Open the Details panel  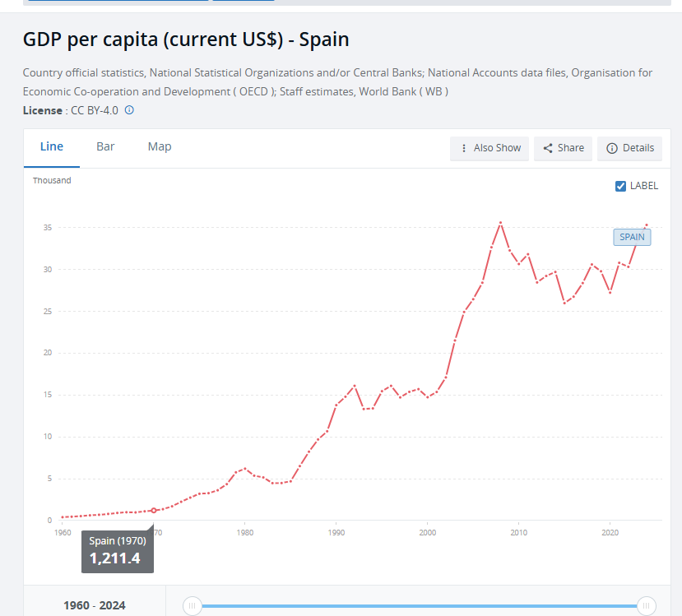(x=630, y=148)
